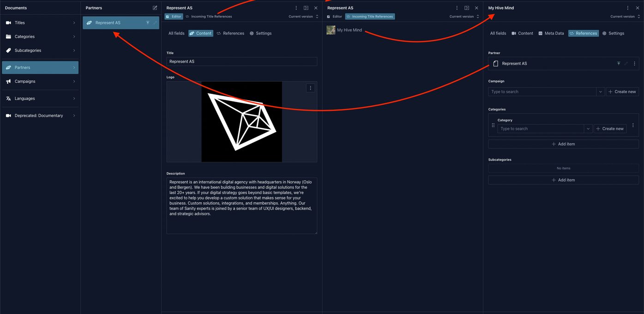Open My Hive Mind pane three-dot menu

[627, 8]
